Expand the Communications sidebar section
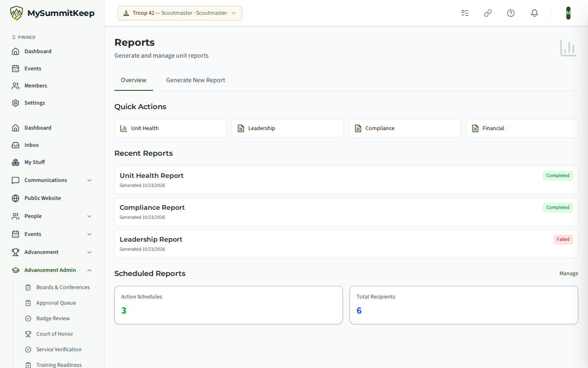 tap(52, 180)
